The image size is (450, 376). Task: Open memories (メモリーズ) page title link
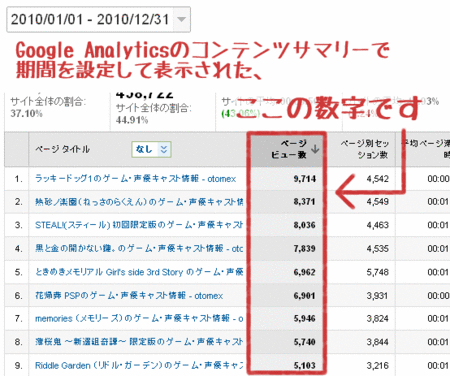point(139,318)
